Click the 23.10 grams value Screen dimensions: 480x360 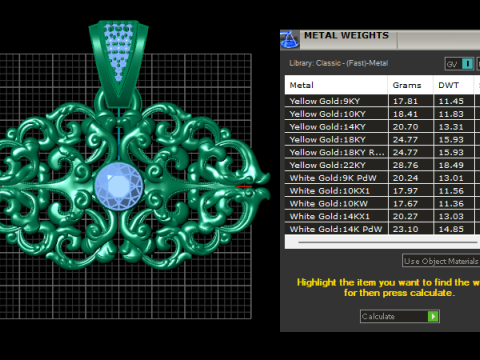(405, 229)
